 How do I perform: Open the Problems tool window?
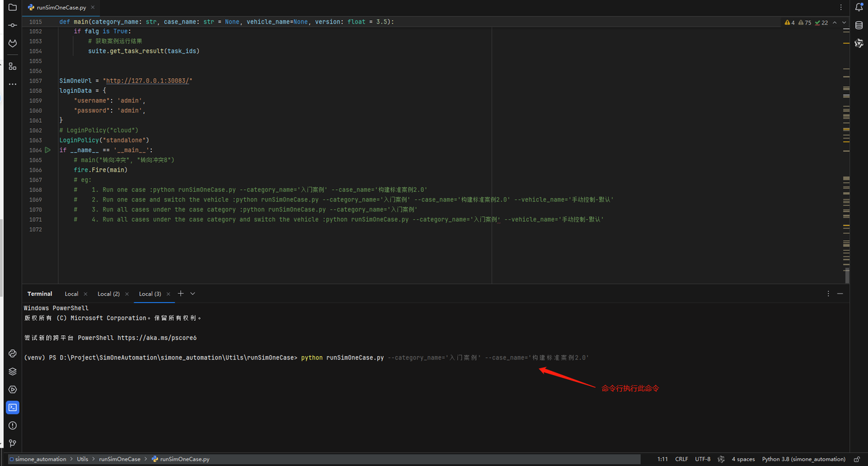tap(12, 425)
